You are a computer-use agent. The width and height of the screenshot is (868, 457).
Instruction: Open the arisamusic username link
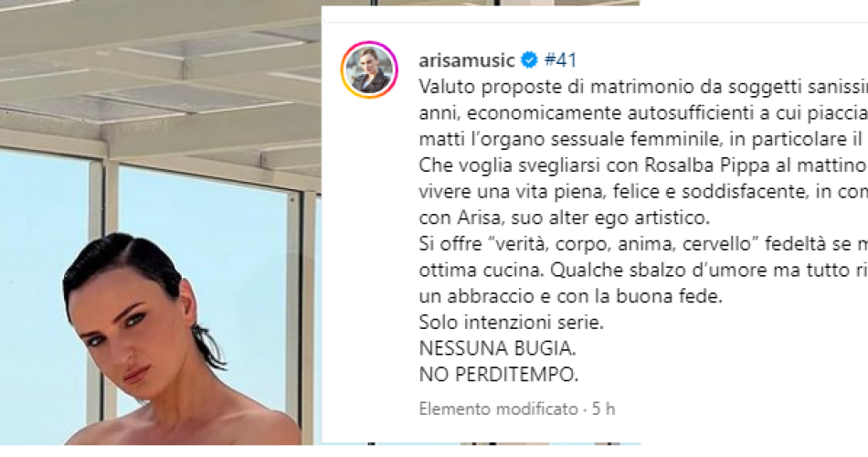tap(467, 59)
